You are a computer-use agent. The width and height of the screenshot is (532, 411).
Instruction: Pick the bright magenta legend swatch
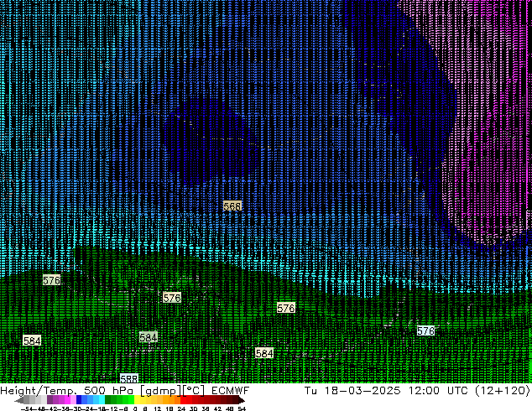click(67, 400)
